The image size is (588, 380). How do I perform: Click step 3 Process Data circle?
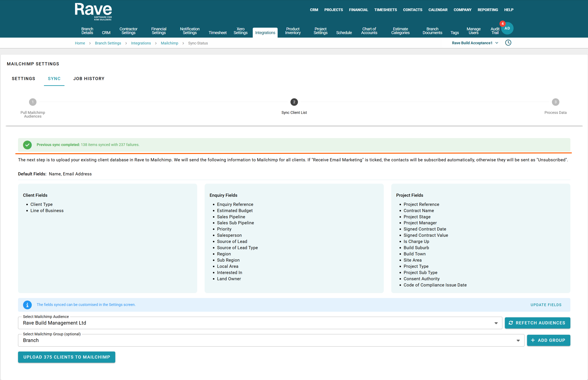555,102
